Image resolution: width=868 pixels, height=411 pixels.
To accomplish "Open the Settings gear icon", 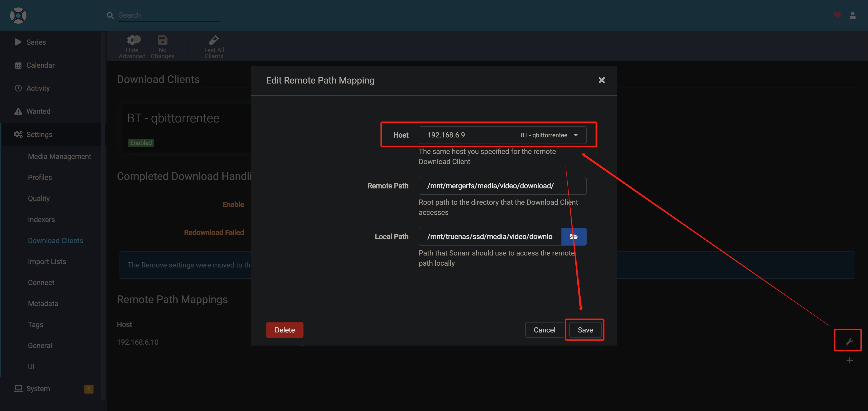I will coord(18,134).
